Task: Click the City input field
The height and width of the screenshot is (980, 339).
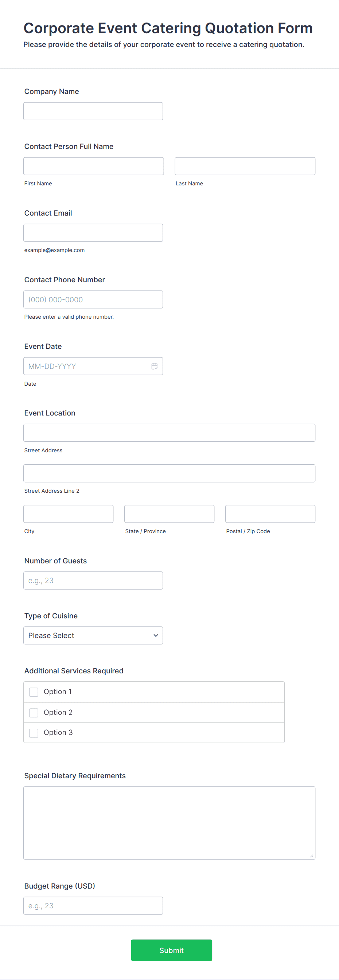Action: click(x=68, y=514)
